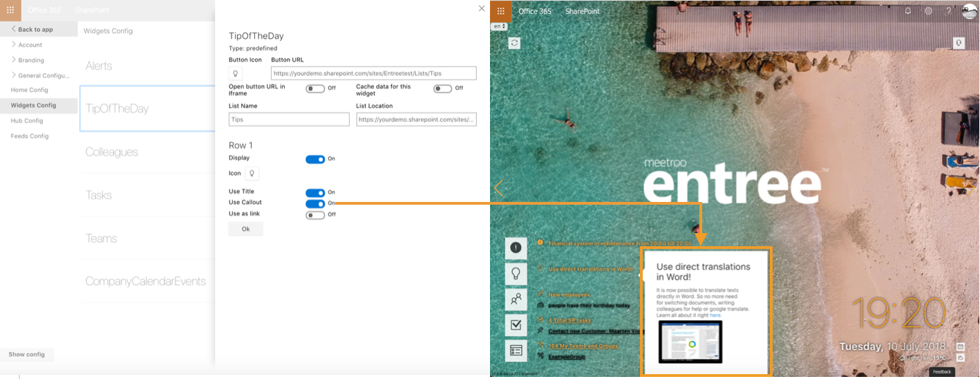This screenshot has width=980, height=379.
Task: Select the Alerts widget
Action: pyautogui.click(x=147, y=66)
